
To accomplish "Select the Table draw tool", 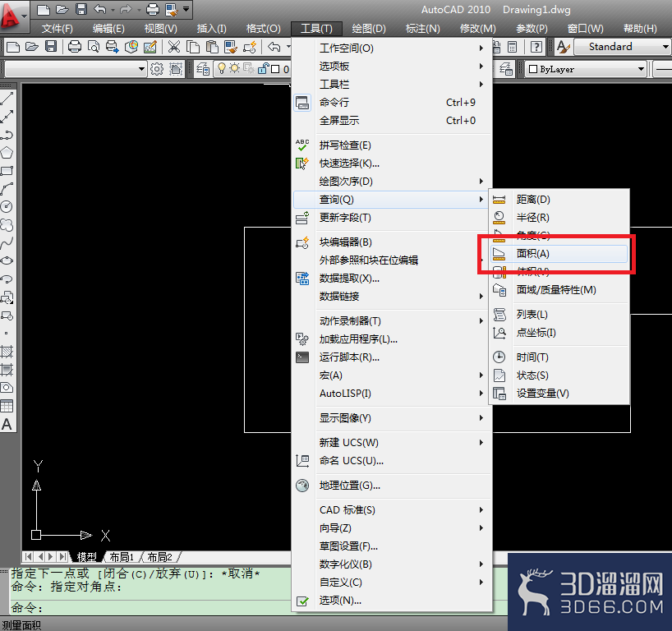I will [7, 406].
